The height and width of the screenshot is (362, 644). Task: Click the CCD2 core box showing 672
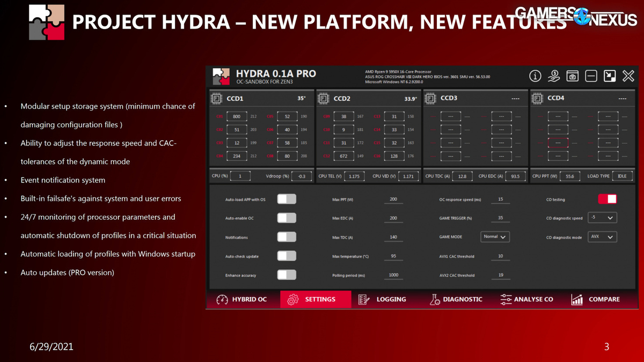tap(344, 156)
